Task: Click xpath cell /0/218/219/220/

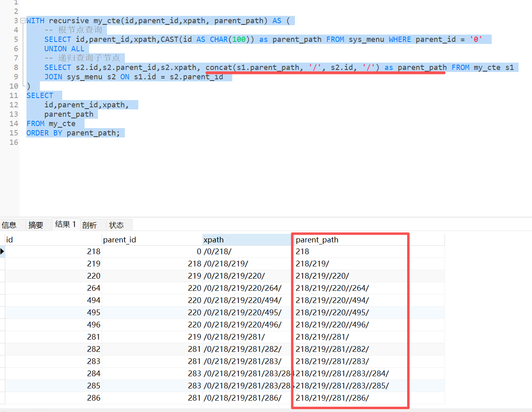Action: (x=248, y=276)
